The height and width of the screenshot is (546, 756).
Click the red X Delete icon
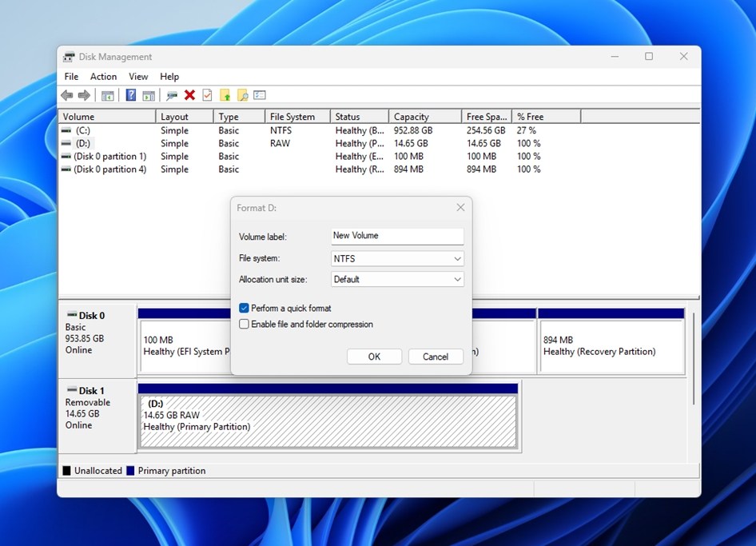(190, 95)
